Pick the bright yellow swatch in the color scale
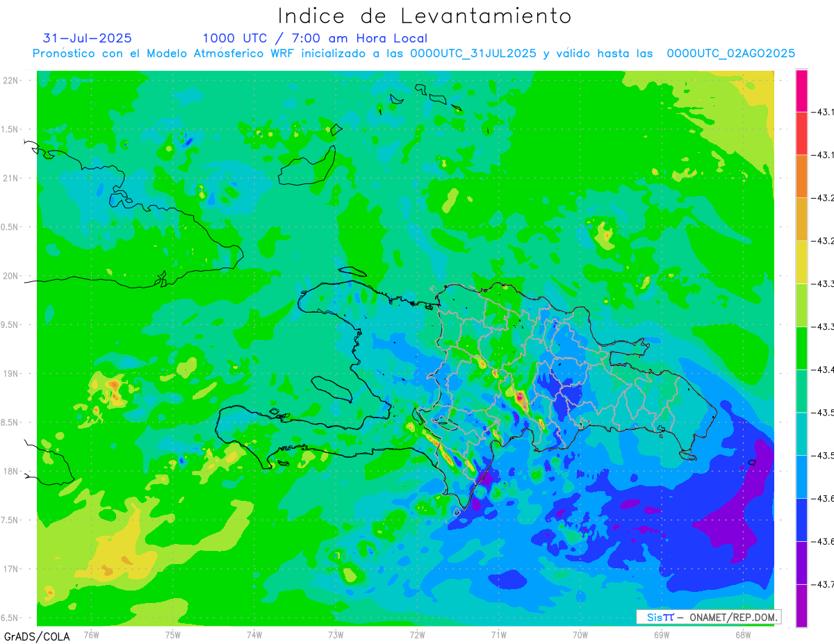 [801, 262]
